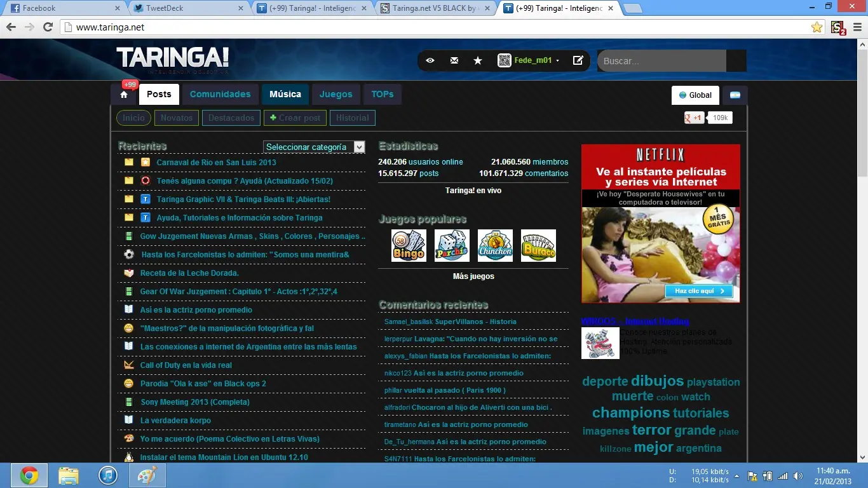Select the Global filter tab
This screenshot has width=868, height=488.
[x=696, y=95]
